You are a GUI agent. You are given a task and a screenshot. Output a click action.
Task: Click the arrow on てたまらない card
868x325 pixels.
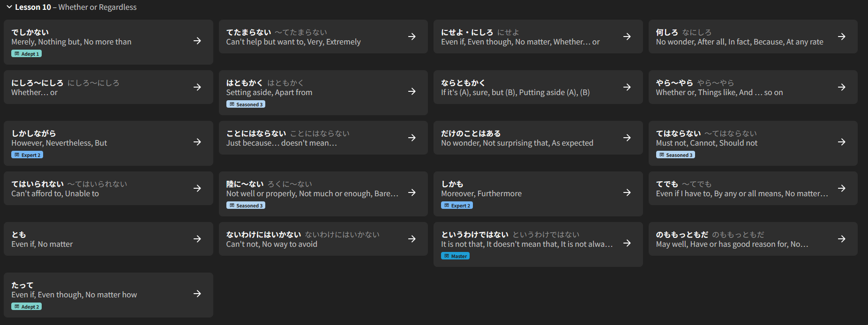coord(412,37)
